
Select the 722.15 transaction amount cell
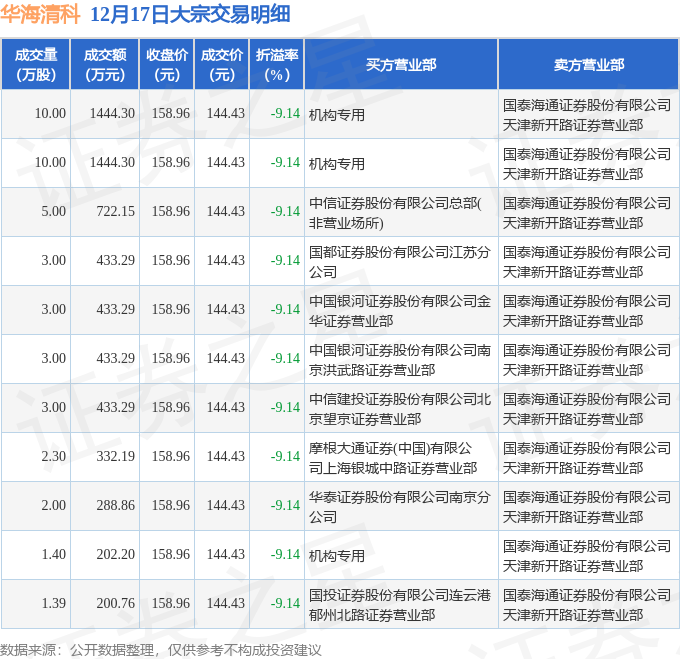point(112,211)
